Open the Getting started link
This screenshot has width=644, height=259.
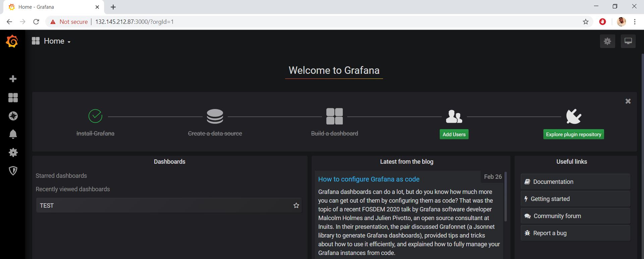coord(576,199)
